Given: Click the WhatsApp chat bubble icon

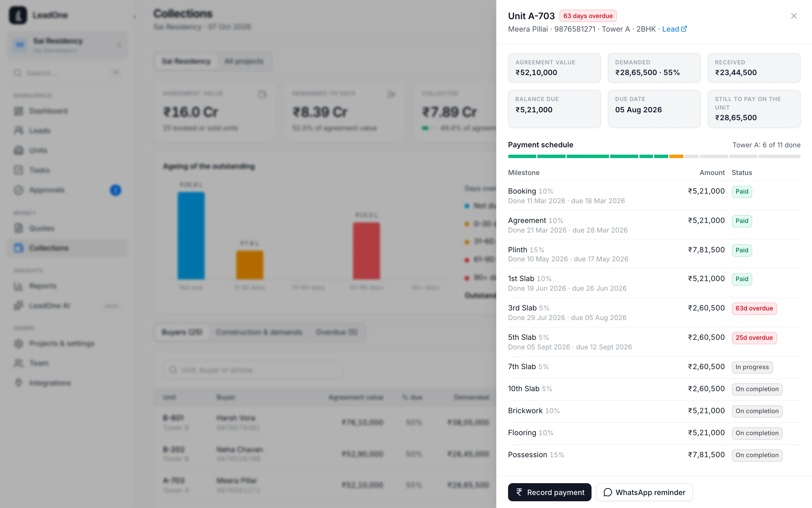Looking at the screenshot, I should (608, 492).
